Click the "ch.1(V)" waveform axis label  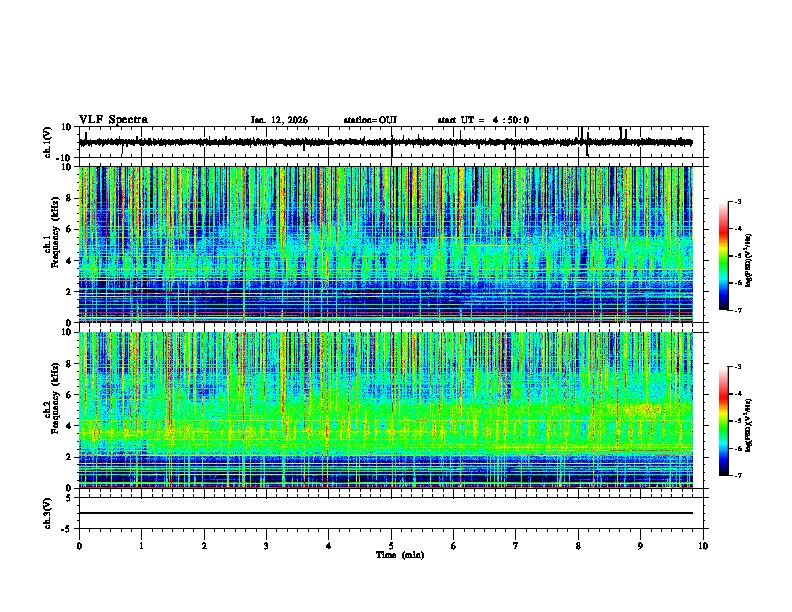click(48, 142)
